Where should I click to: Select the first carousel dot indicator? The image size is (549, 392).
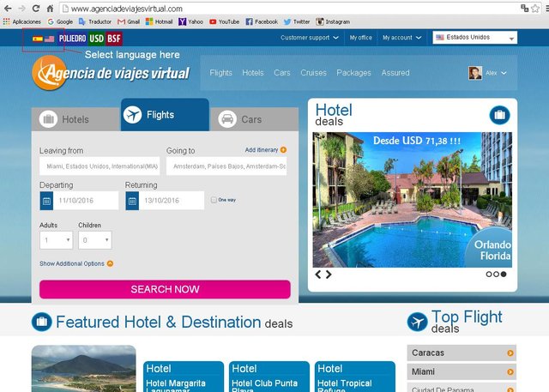[x=489, y=274]
